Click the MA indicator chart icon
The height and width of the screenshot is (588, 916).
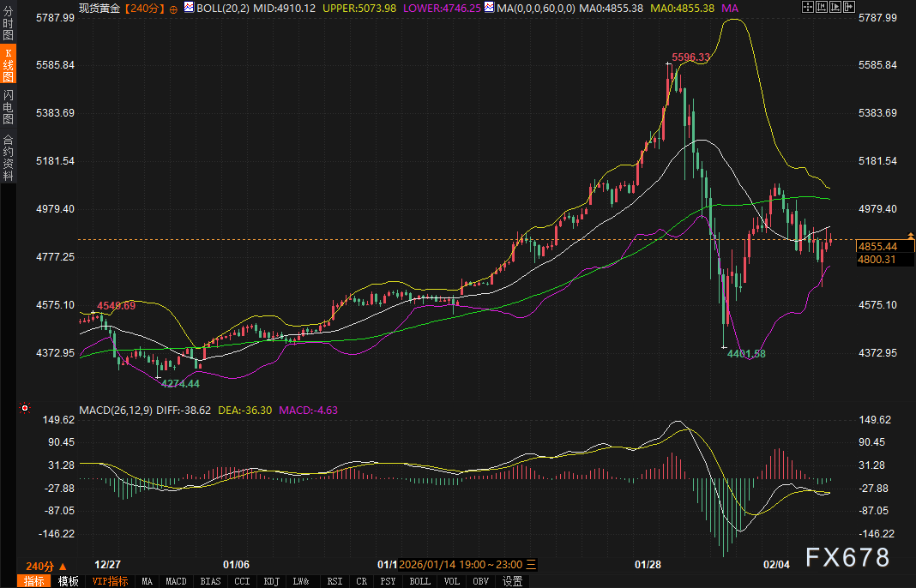[488, 8]
